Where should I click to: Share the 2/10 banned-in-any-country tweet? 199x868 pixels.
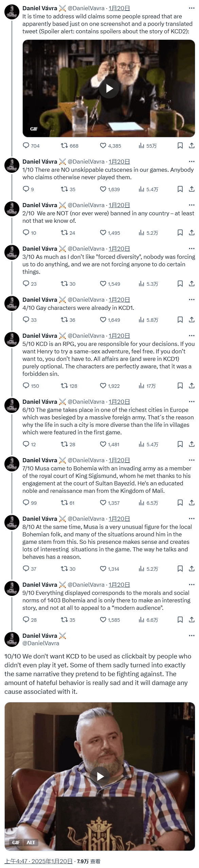[192, 233]
